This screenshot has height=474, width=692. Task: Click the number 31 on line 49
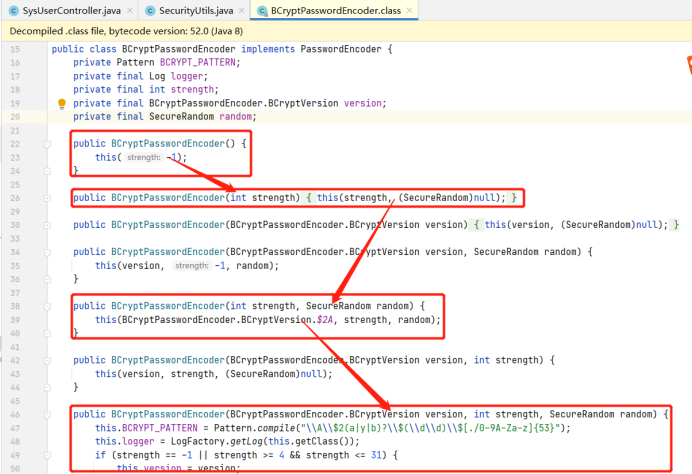click(x=376, y=455)
